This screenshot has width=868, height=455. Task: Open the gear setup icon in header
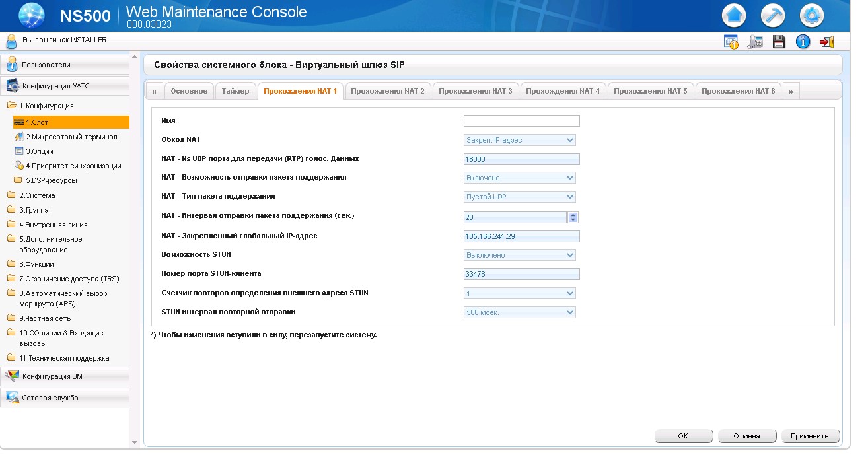[811, 15]
